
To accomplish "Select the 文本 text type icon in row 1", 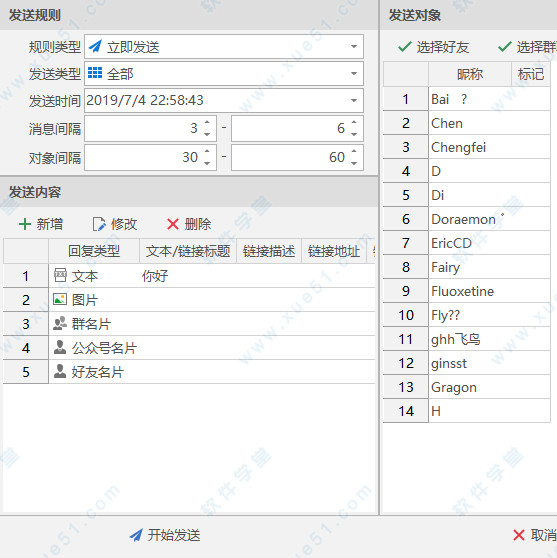I will coord(60,275).
